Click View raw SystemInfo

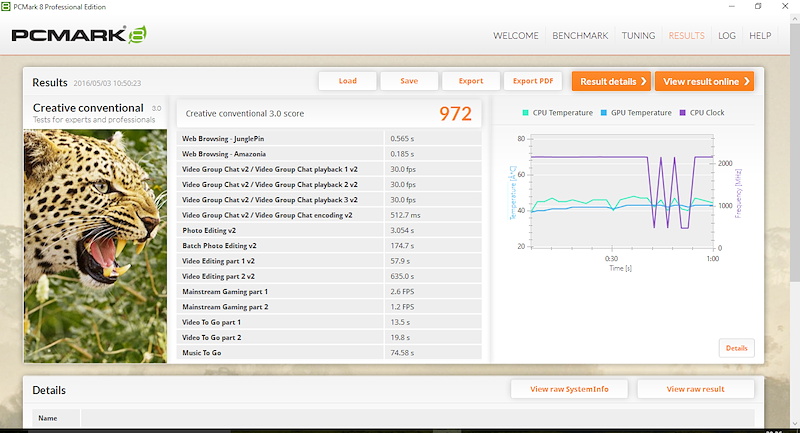point(569,389)
